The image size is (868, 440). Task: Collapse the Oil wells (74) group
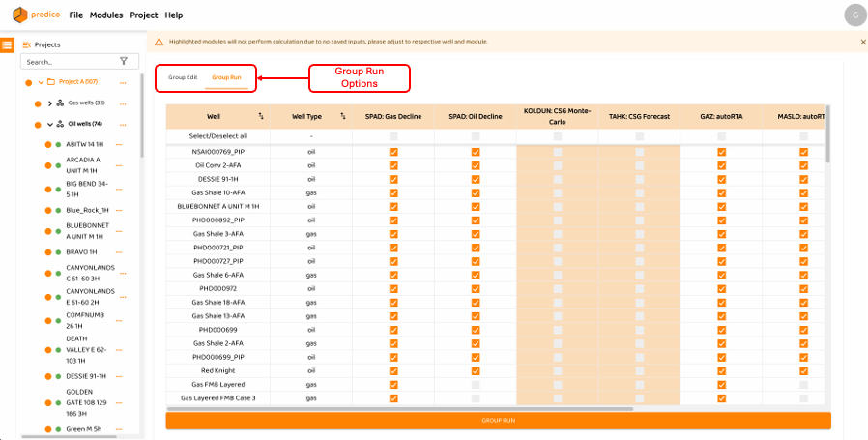pos(49,124)
